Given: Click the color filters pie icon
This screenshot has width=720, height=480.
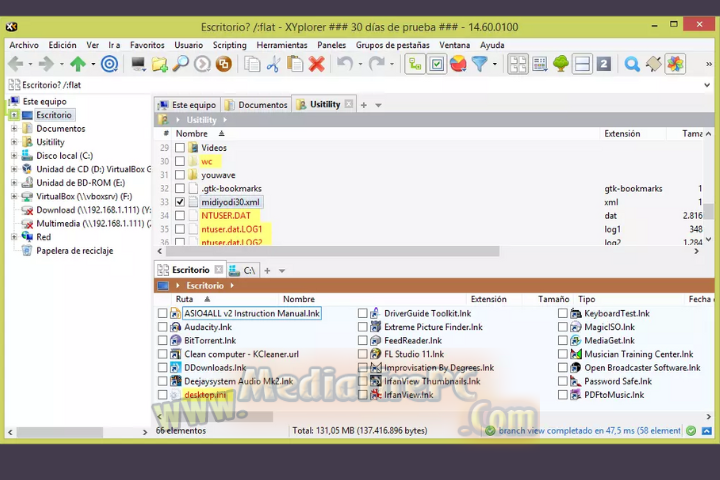Looking at the screenshot, I should tap(458, 64).
